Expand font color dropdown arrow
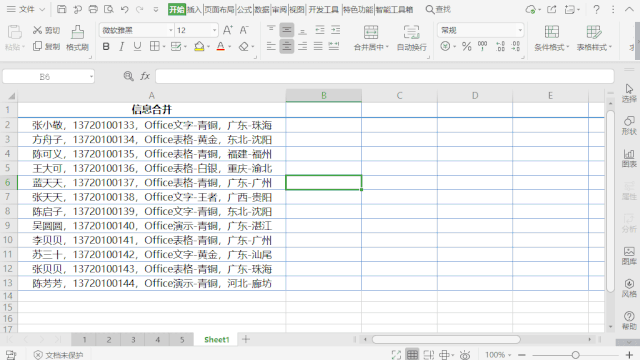The image size is (640, 360). click(x=229, y=47)
